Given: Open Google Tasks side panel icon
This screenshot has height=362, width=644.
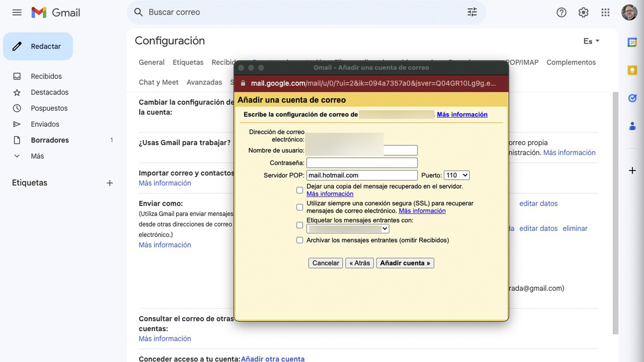Looking at the screenshot, I should pyautogui.click(x=632, y=98).
